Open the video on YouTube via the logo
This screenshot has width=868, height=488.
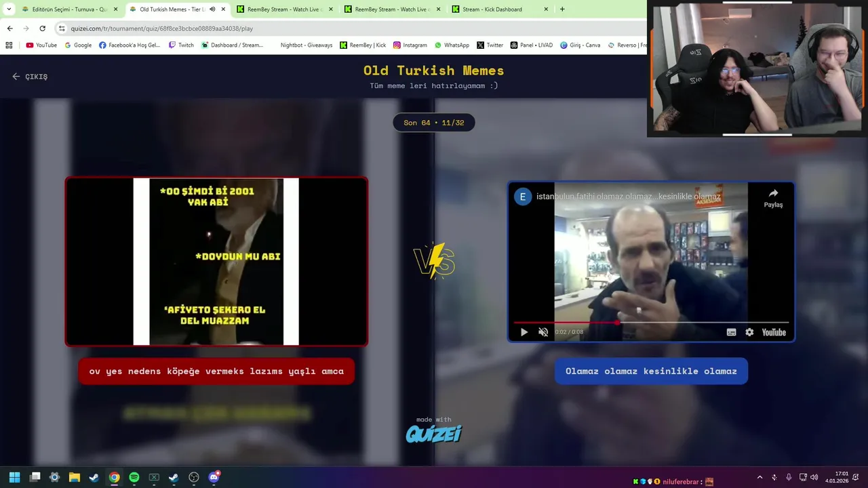[773, 332]
